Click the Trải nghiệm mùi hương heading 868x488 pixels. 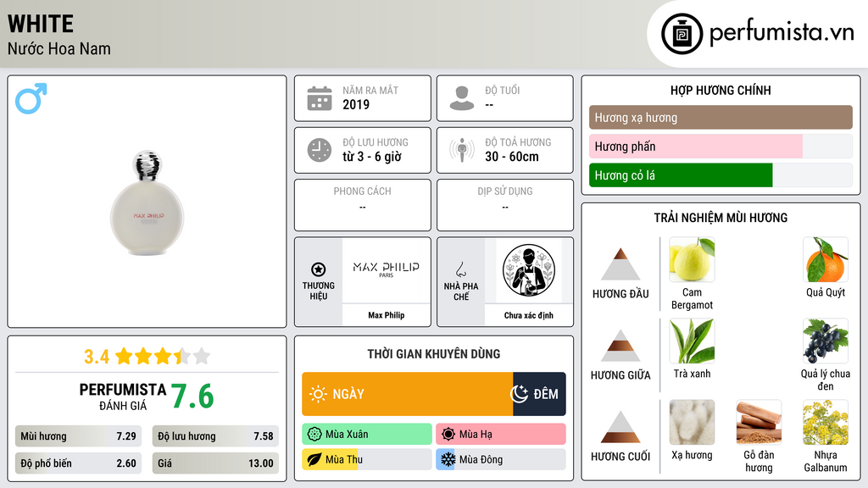[721, 218]
